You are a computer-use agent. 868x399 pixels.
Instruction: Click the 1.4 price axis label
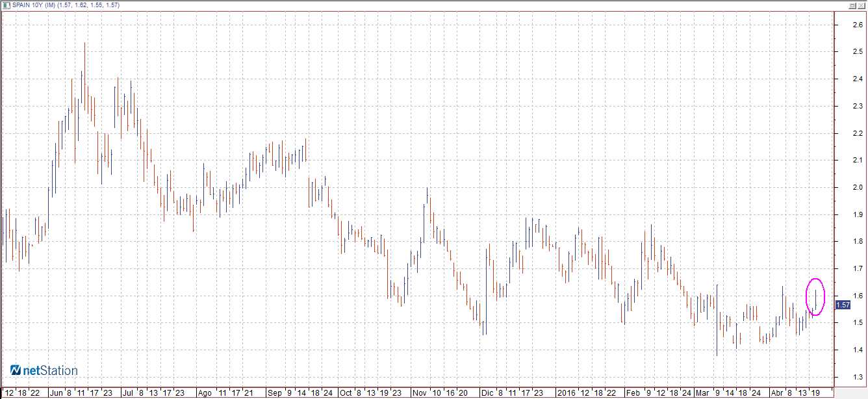(x=858, y=350)
